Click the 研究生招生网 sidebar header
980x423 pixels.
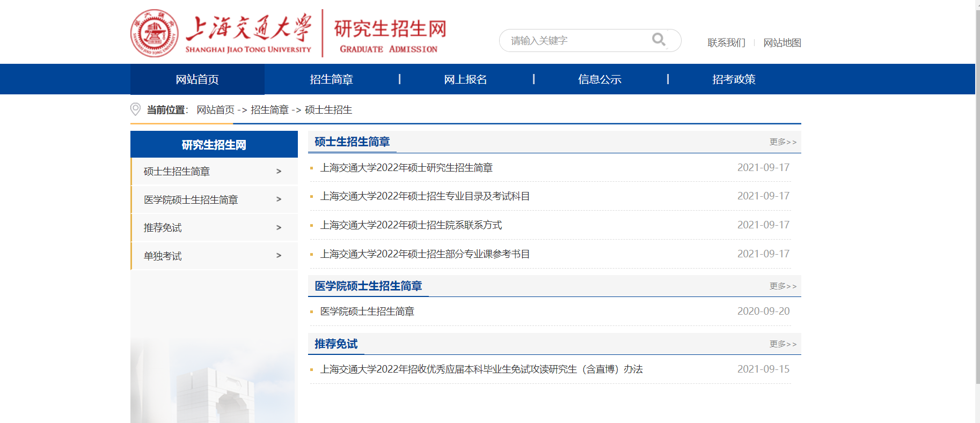click(x=214, y=145)
